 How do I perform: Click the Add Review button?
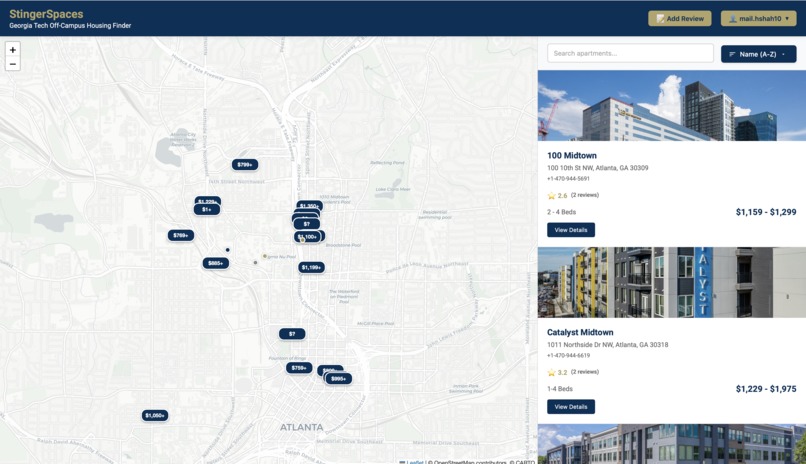(680, 18)
